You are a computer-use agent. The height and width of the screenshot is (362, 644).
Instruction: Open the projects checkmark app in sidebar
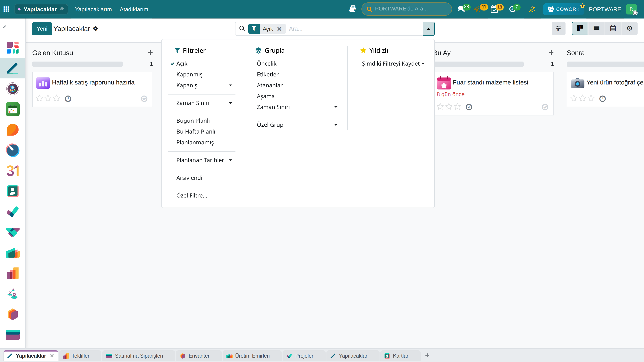(x=12, y=212)
